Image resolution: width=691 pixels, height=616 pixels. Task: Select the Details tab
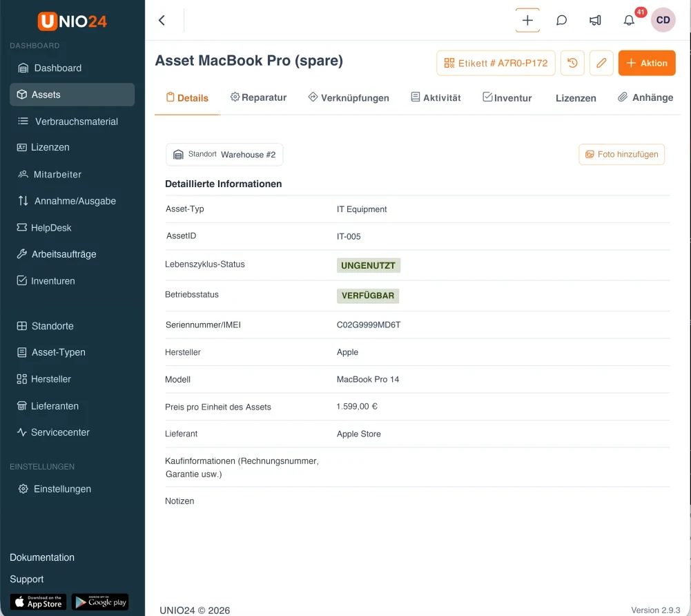[x=187, y=98]
